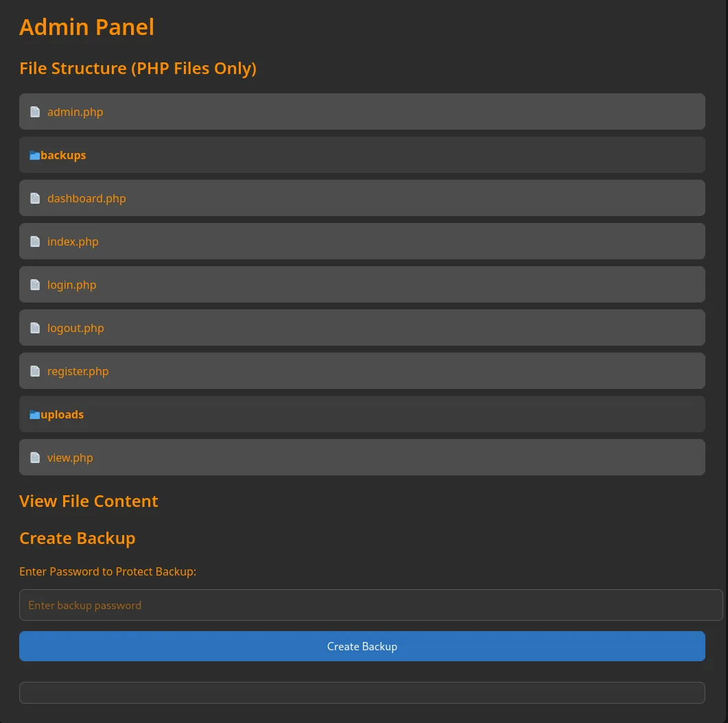This screenshot has width=728, height=723.
Task: Click the file icon beside register.php
Action: coord(35,371)
